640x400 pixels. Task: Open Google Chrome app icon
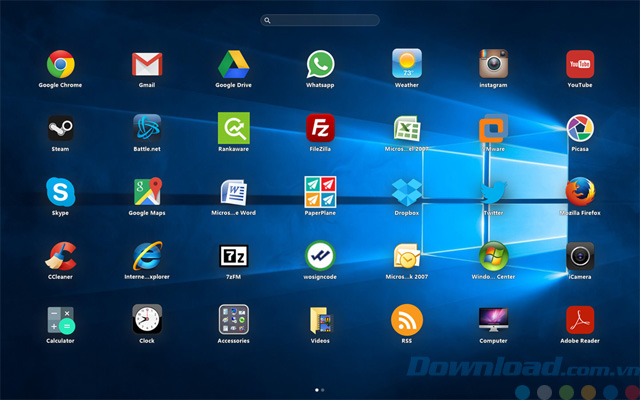point(60,64)
